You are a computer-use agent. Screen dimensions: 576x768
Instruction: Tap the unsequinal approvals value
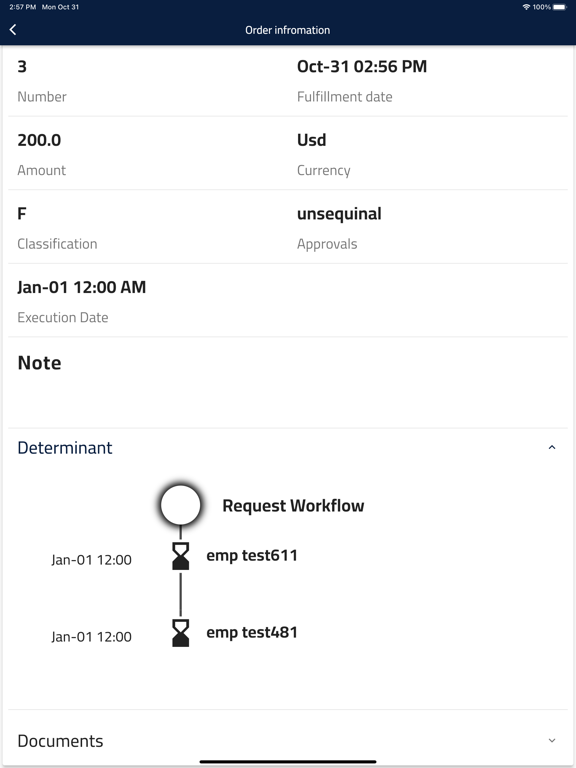pos(339,214)
